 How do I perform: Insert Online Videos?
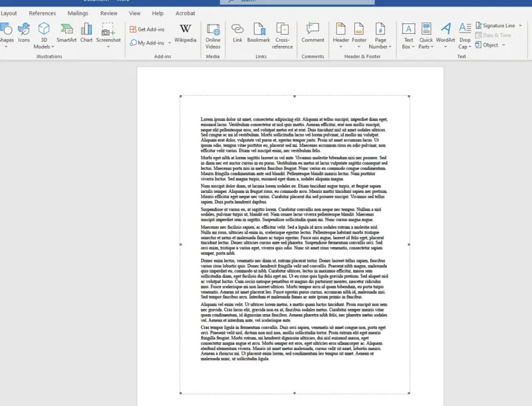pos(213,36)
